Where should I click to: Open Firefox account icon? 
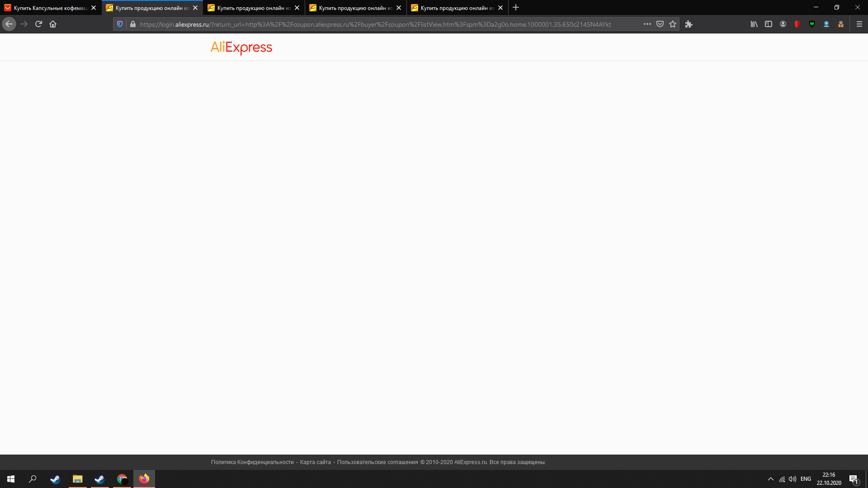(783, 24)
